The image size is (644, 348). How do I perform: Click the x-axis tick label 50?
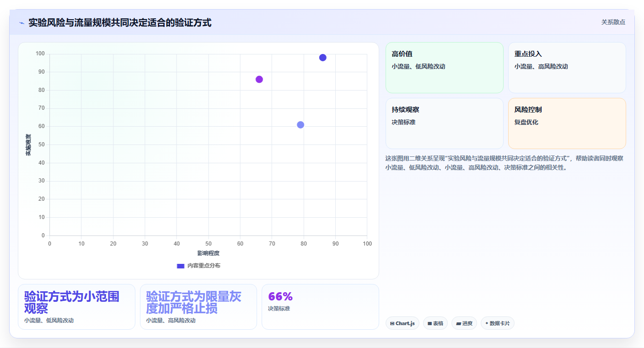(209, 244)
